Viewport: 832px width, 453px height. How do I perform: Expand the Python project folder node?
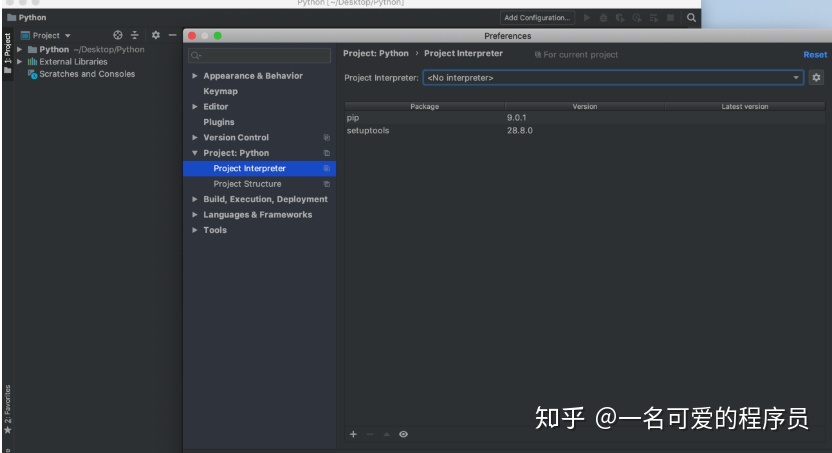(x=20, y=49)
